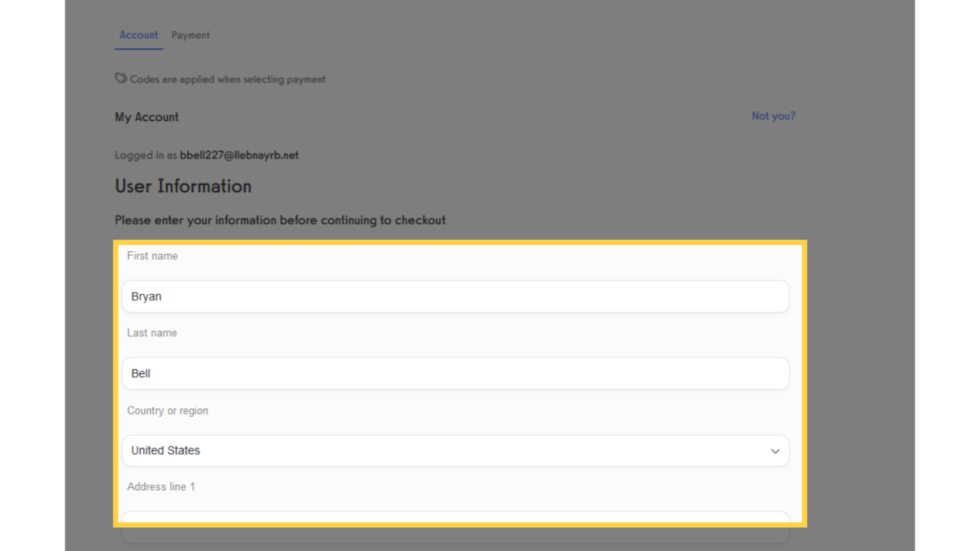Click the Account tab underline indicator
Image resolution: width=980 pixels, height=551 pixels.
pyautogui.click(x=138, y=50)
